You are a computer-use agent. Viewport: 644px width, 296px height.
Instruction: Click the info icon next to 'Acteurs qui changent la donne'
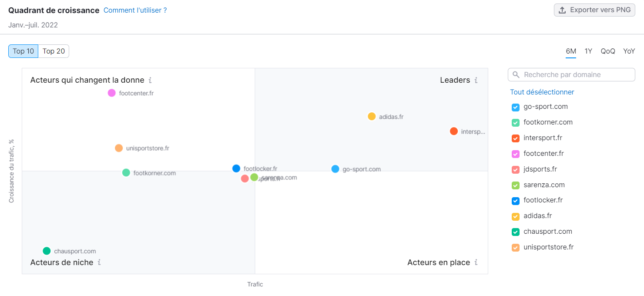pyautogui.click(x=150, y=80)
